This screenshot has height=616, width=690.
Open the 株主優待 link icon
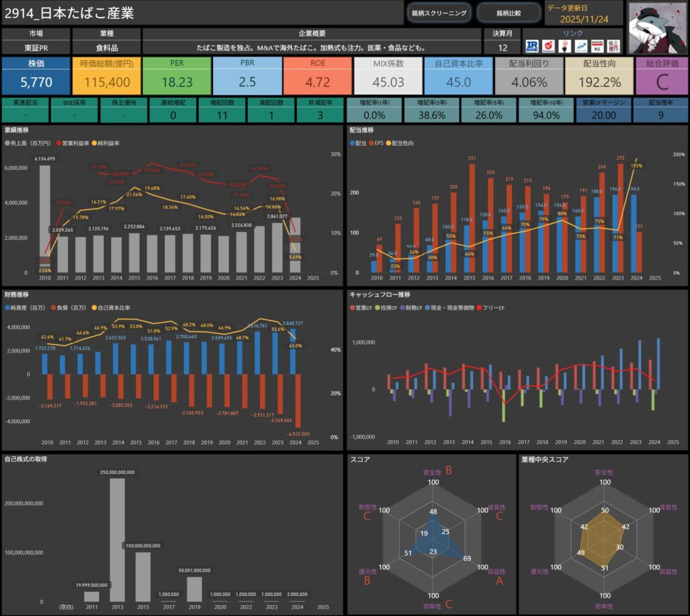614,46
